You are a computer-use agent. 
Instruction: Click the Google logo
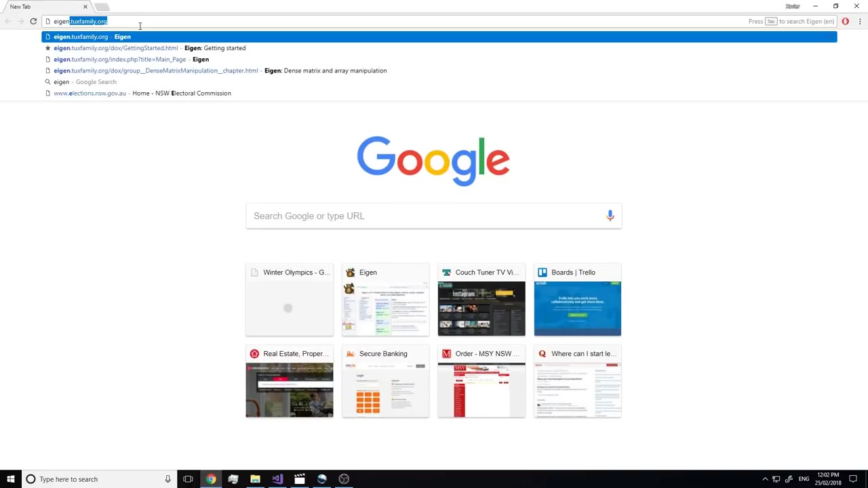coord(433,161)
